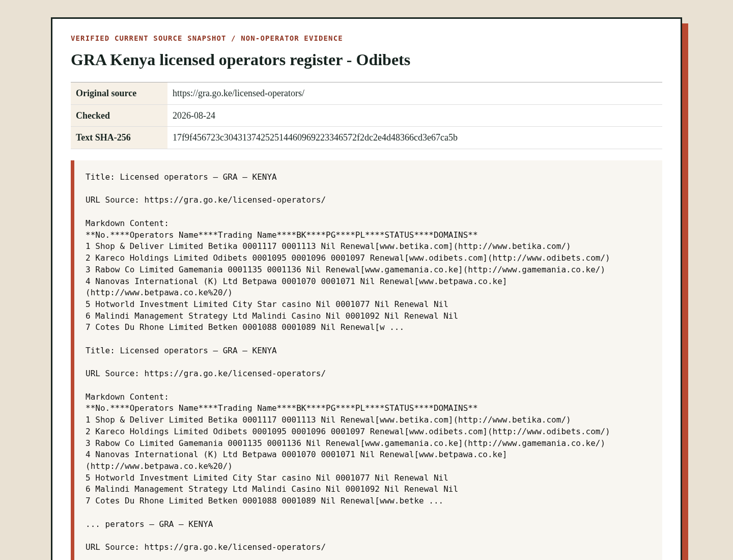Click the second "6 Malindi Management Strategy Ltd" row
The image size is (733, 560).
point(272,489)
